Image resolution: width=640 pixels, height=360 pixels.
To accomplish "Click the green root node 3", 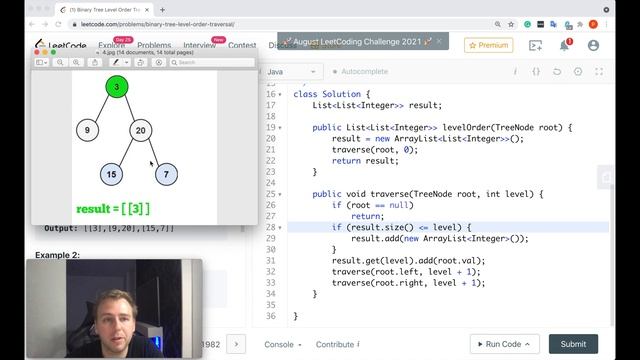I will (x=117, y=87).
